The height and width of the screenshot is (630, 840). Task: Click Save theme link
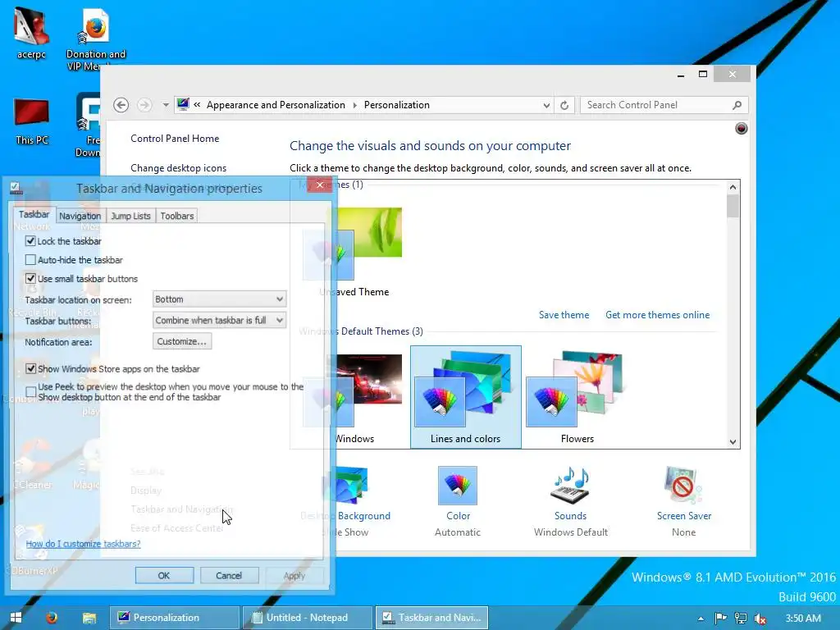[564, 315]
